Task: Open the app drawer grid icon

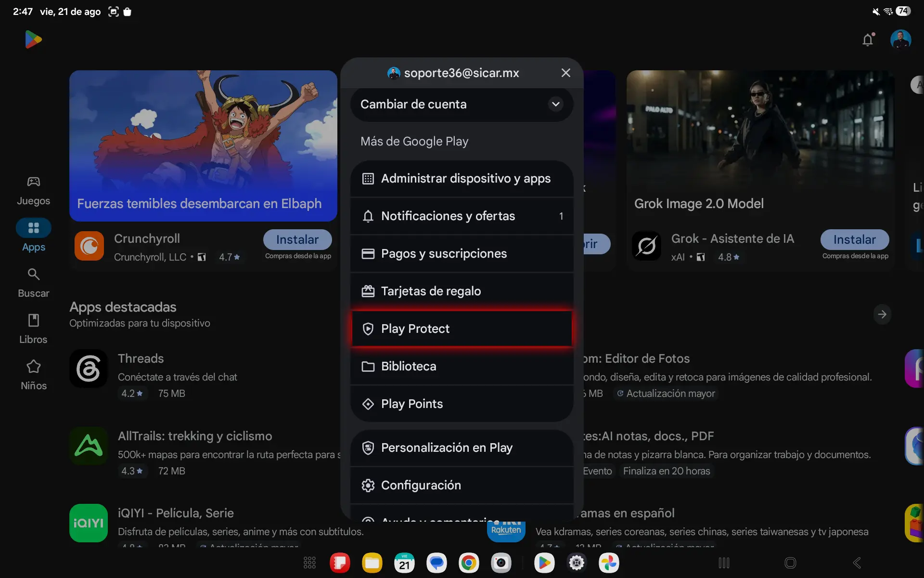Action: (x=309, y=563)
